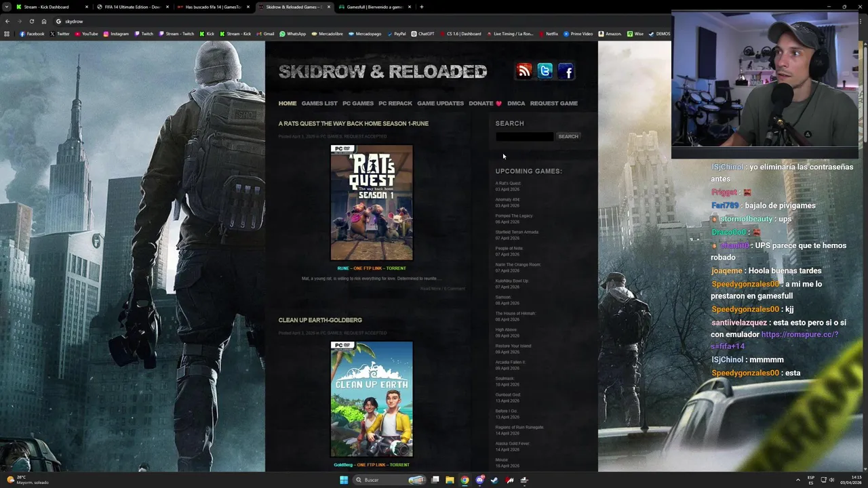The width and height of the screenshot is (868, 488).
Task: Open the Twitter bookmark
Action: pos(60,34)
